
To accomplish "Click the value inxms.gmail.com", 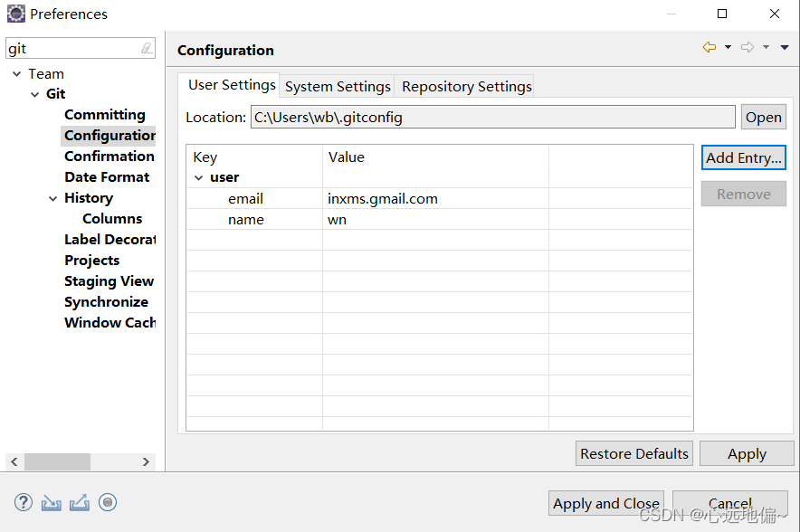I will [383, 199].
